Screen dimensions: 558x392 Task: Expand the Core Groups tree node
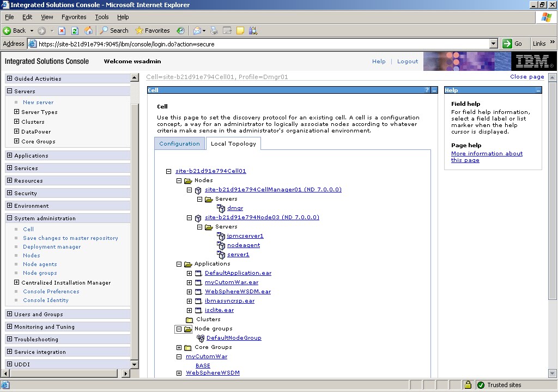pyautogui.click(x=179, y=347)
